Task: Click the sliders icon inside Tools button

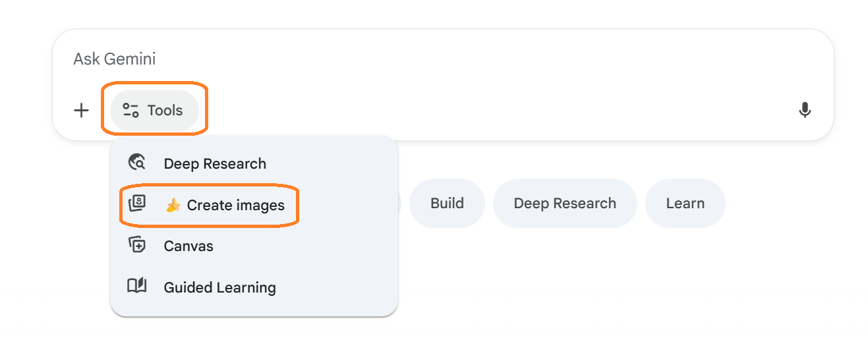Action: [x=131, y=111]
